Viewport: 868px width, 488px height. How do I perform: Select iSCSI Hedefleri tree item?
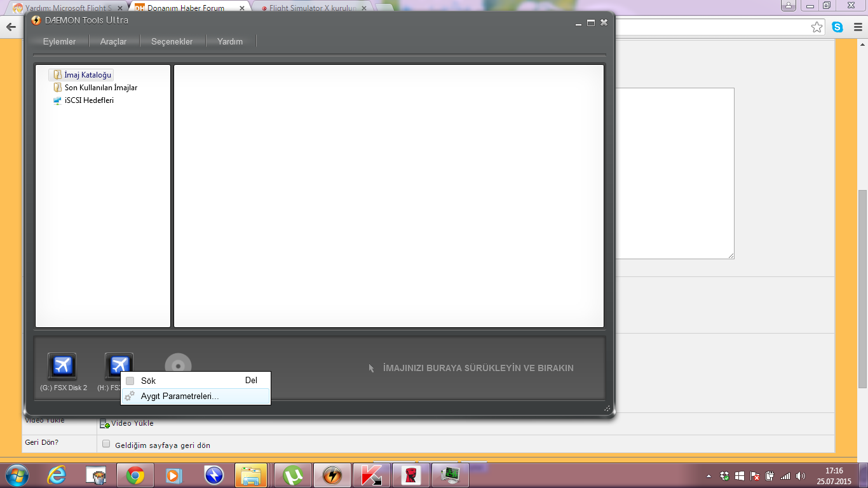[x=89, y=100]
